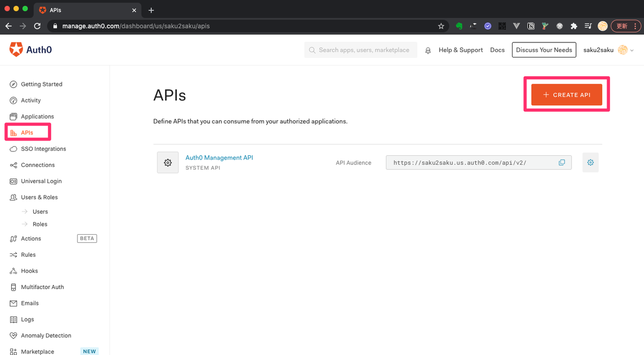Screen dimensions: 644x355
Task: Select the APIs browser tab
Action: (x=87, y=10)
